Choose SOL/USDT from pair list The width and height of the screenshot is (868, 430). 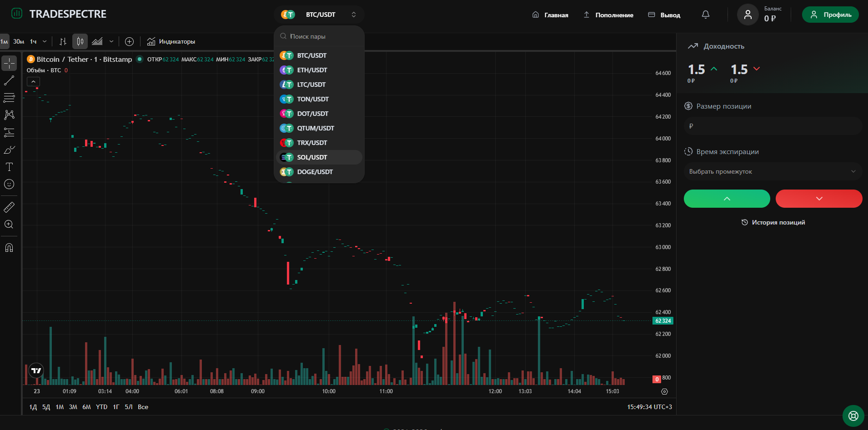[319, 157]
